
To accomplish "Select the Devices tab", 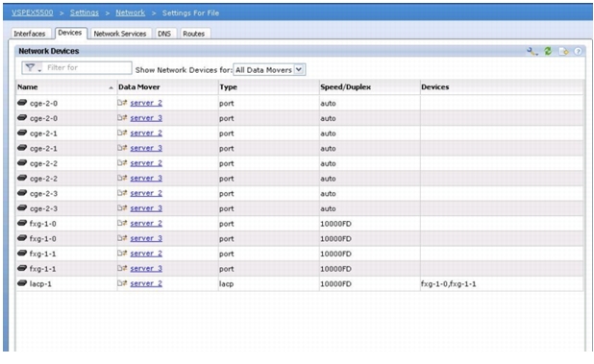I will (x=70, y=33).
